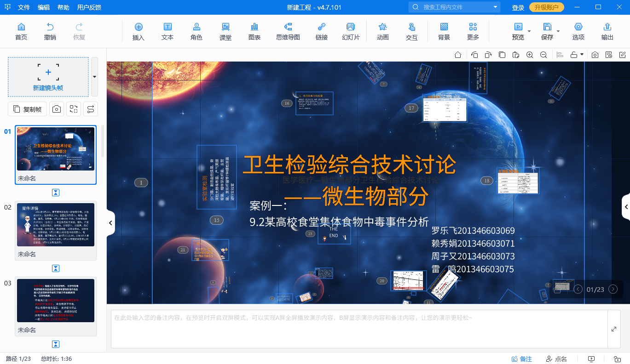Click the canvas home view icon
630x364 pixels.
click(x=458, y=55)
